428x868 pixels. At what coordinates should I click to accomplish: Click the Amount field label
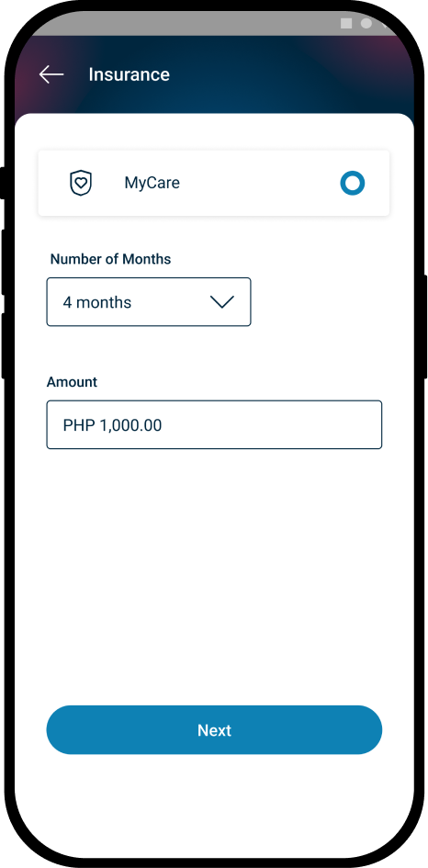(72, 382)
